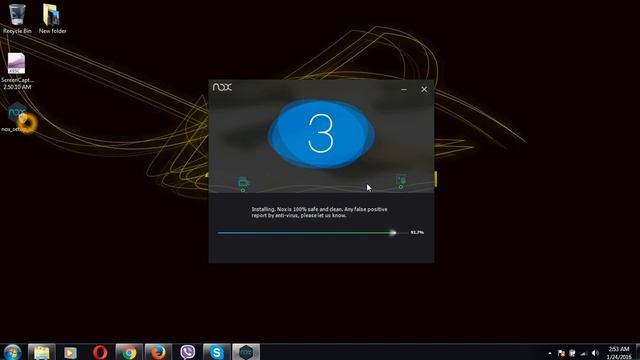The height and width of the screenshot is (360, 640).
Task: Click the blue number 3 slide graphic
Action: (x=321, y=134)
